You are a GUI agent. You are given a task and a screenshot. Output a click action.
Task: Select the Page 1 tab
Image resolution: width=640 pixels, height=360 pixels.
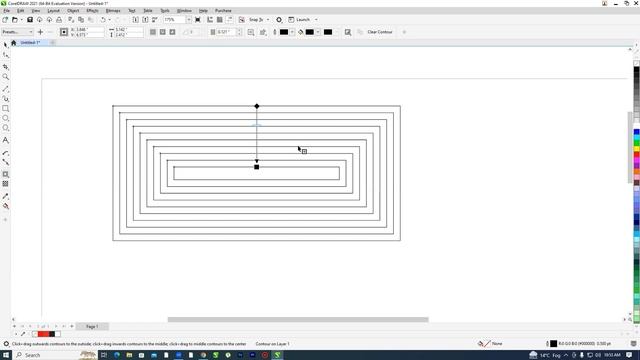pos(92,327)
